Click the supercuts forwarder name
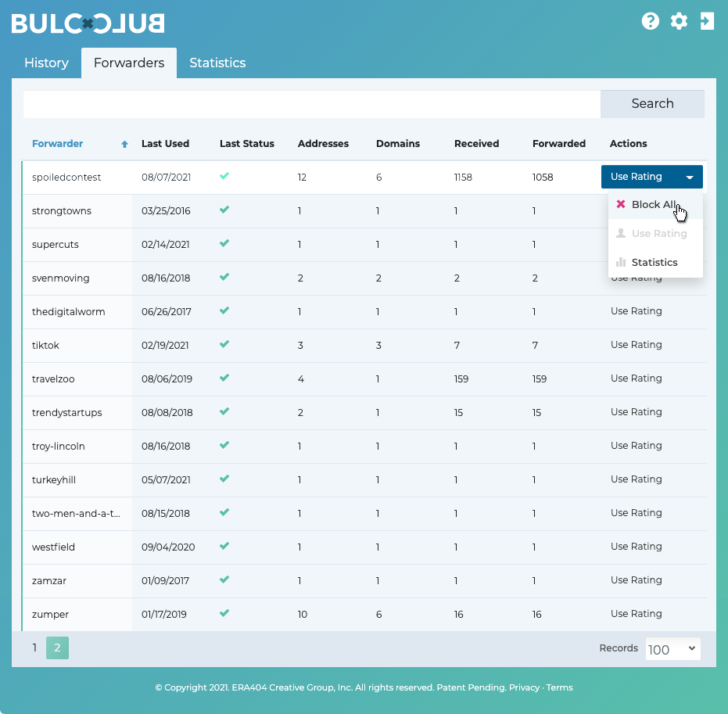Image resolution: width=728 pixels, height=714 pixels. tap(56, 245)
